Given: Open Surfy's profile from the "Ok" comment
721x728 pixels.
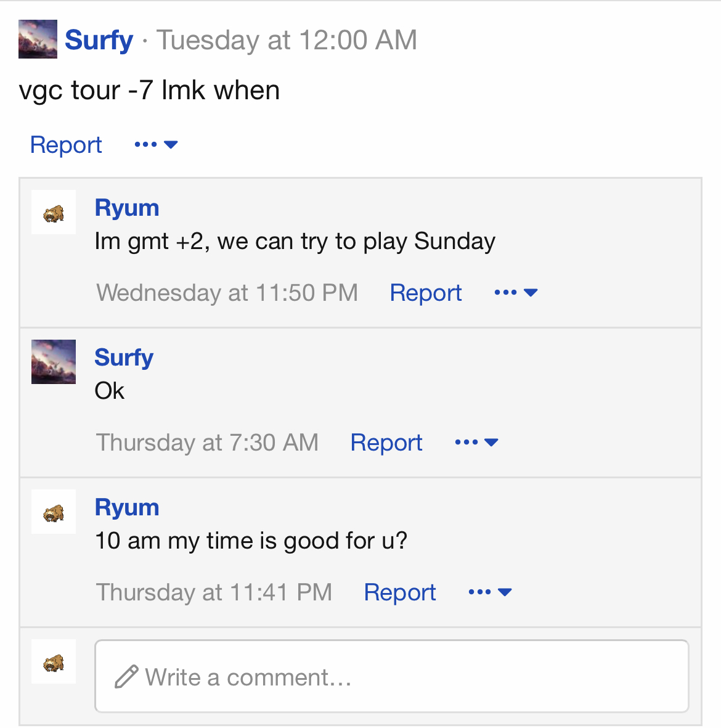Looking at the screenshot, I should [124, 358].
